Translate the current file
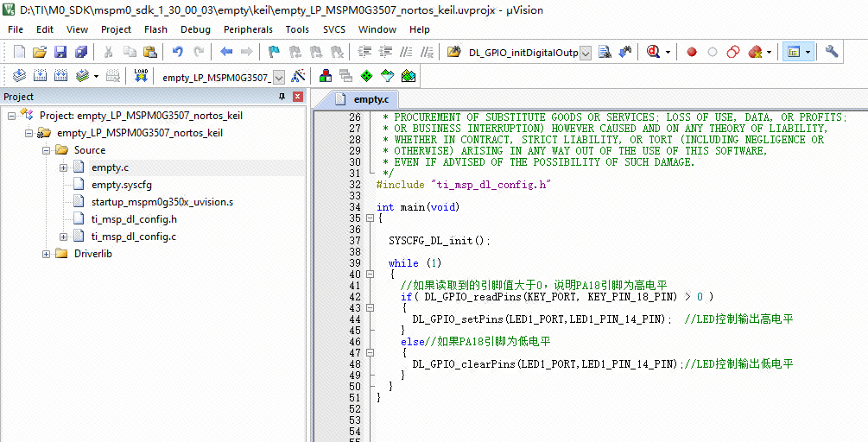The image size is (868, 442). coord(19,76)
